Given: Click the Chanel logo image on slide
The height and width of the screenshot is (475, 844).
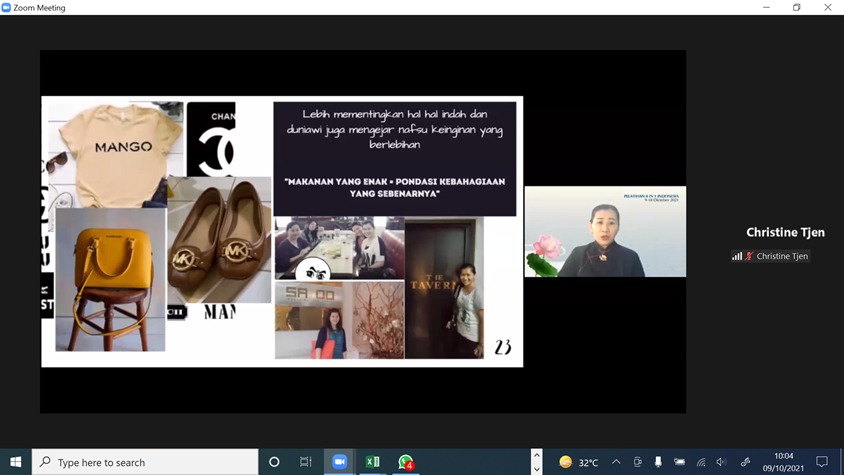Looking at the screenshot, I should click(211, 139).
